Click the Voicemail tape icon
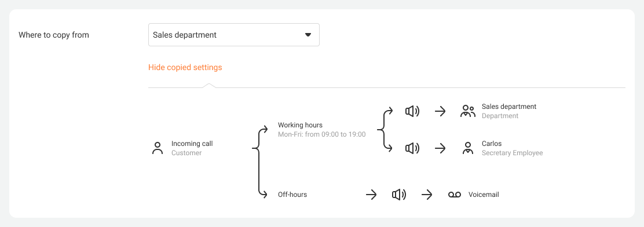This screenshot has height=227, width=644. point(455,195)
